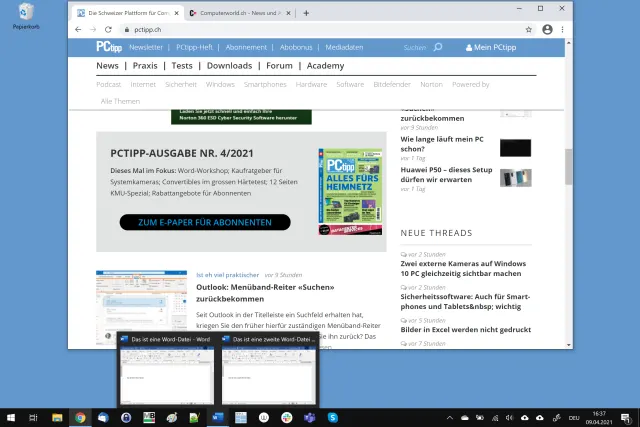The width and height of the screenshot is (640, 427).
Task: Open the Academy menu item
Action: click(x=325, y=65)
